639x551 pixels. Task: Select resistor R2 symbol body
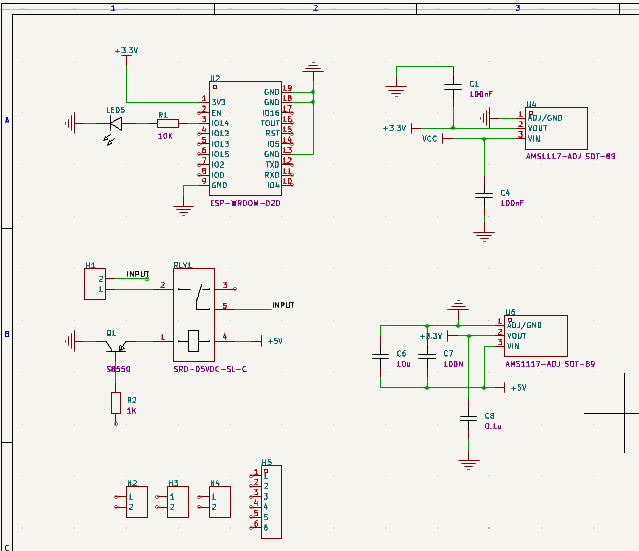116,403
